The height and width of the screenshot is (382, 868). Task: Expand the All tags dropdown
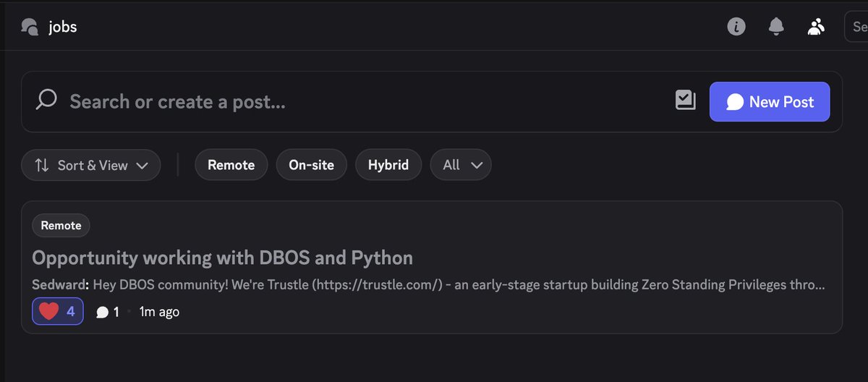click(461, 165)
